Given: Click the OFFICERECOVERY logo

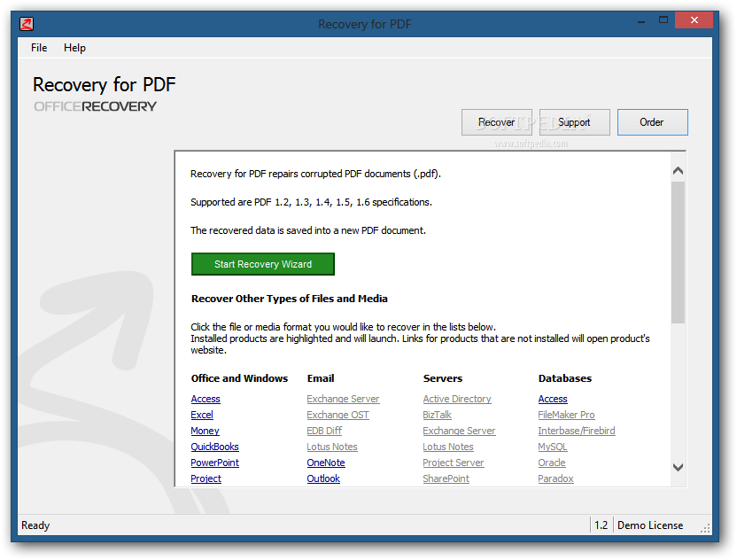Looking at the screenshot, I should click(95, 106).
